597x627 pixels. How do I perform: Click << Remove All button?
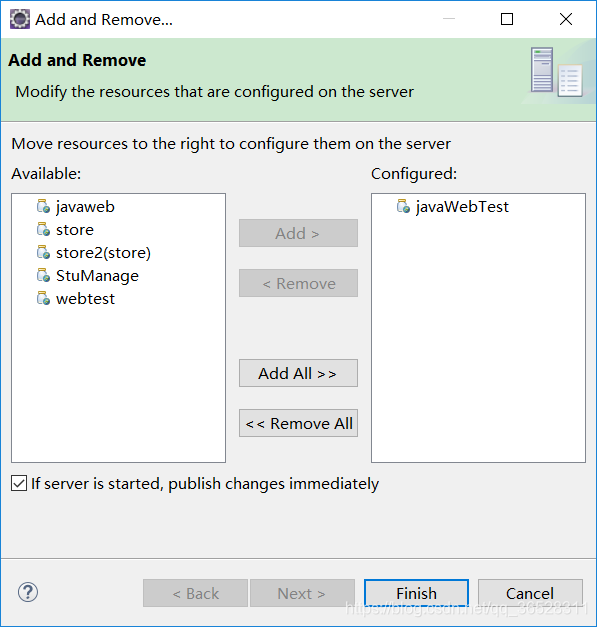[298, 423]
